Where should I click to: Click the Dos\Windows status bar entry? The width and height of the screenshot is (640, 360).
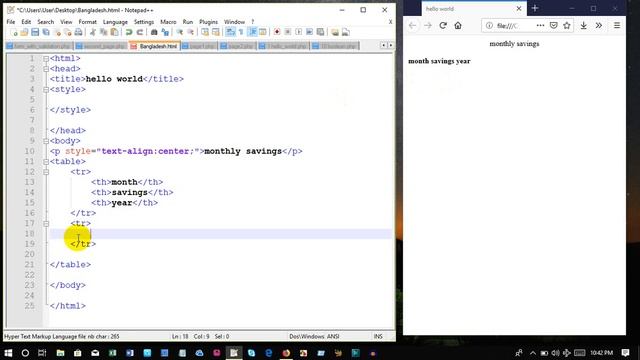314,336
